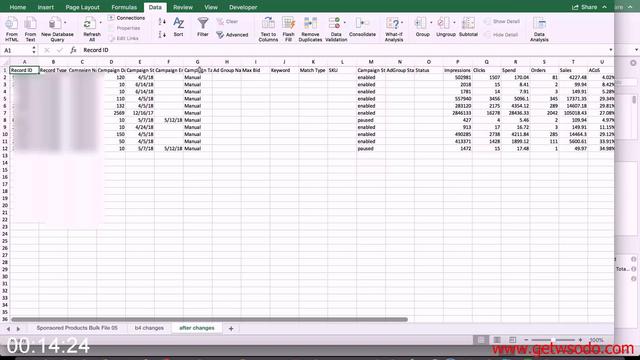Click the Advanced filter button
The width and height of the screenshot is (640, 360).
pos(232,35)
